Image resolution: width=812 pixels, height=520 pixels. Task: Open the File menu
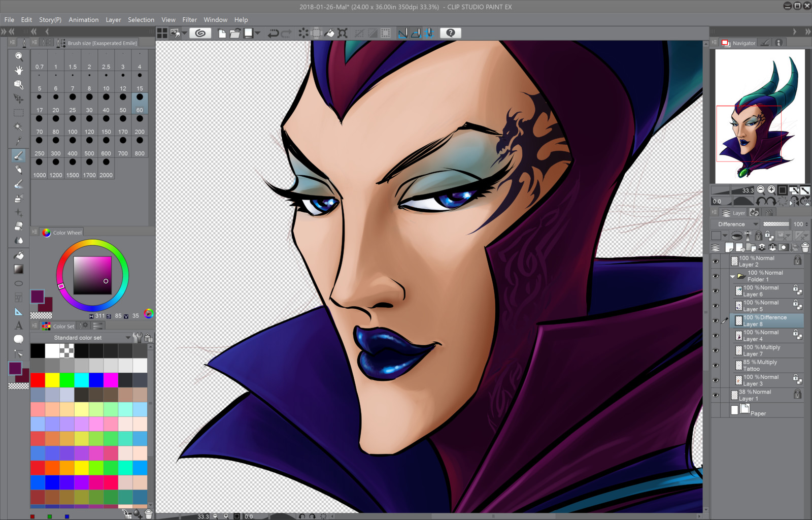pyautogui.click(x=9, y=20)
